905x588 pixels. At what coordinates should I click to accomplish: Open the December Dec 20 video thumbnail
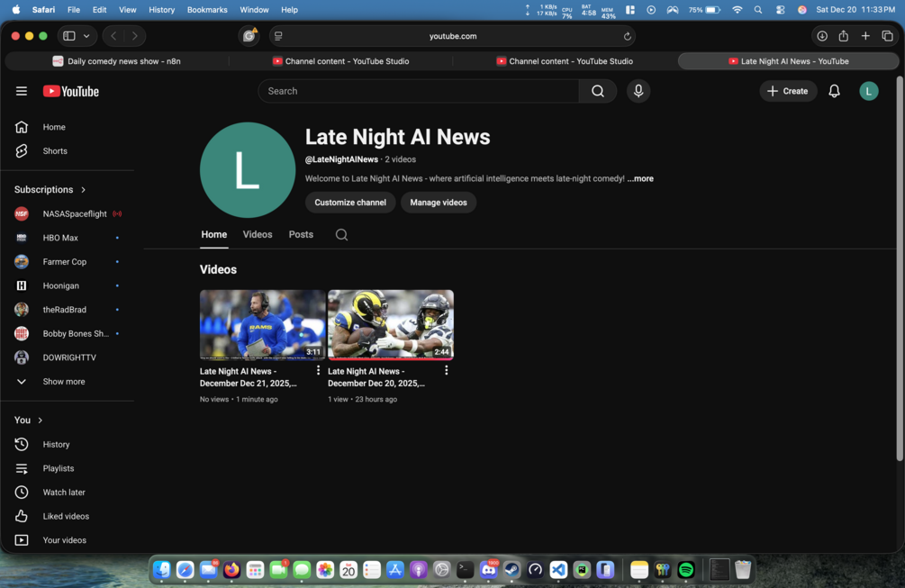pyautogui.click(x=391, y=324)
